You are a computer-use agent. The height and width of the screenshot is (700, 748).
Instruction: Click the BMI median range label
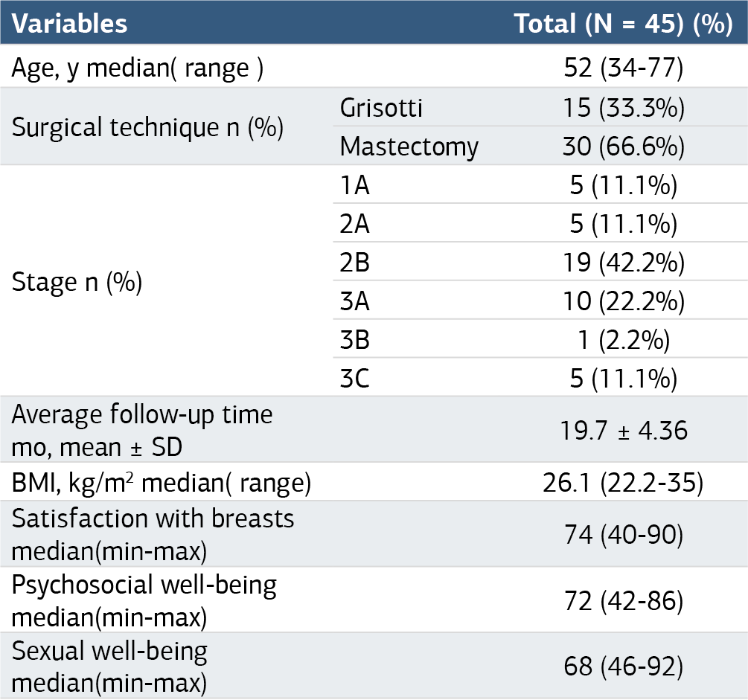pyautogui.click(x=162, y=483)
